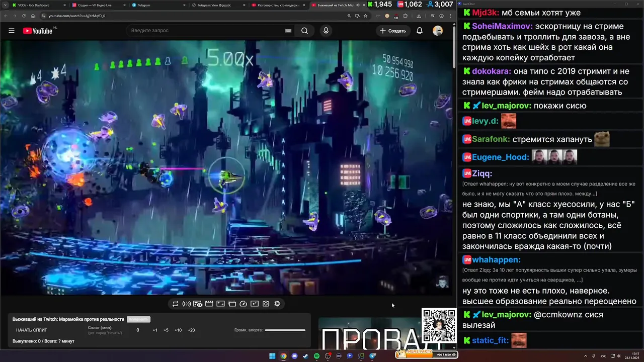Screen dimensions: 644x362
Task: Click the НАЧАТЬ СПЛИТ button
Action: point(31,330)
